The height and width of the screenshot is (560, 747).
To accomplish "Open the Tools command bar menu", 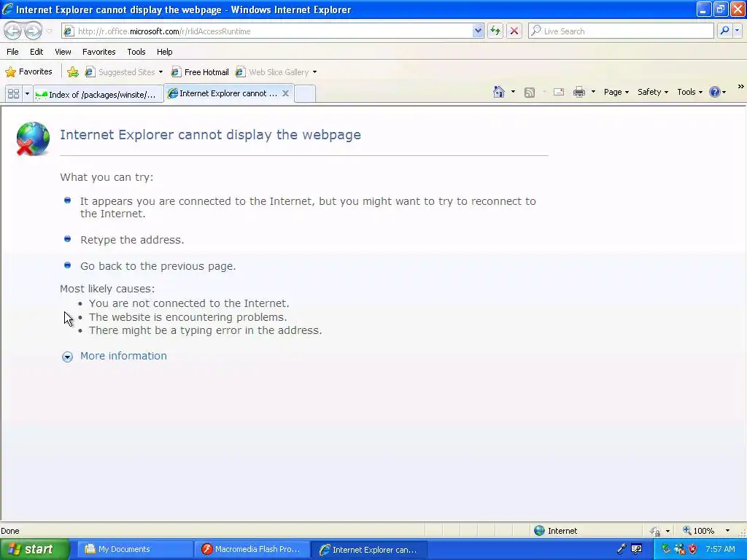I will pos(689,92).
